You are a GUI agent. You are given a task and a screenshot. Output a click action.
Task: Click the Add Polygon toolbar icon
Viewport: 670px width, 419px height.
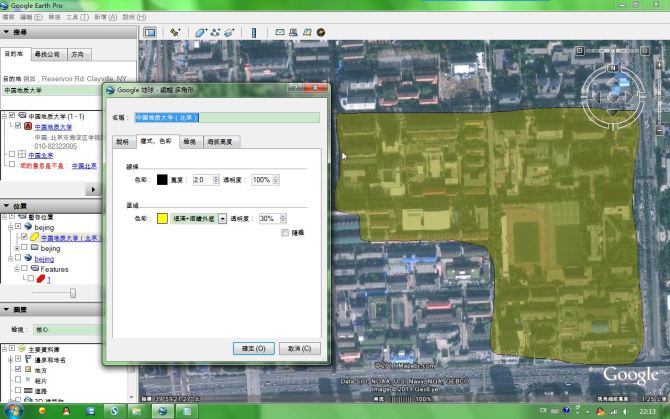200,32
